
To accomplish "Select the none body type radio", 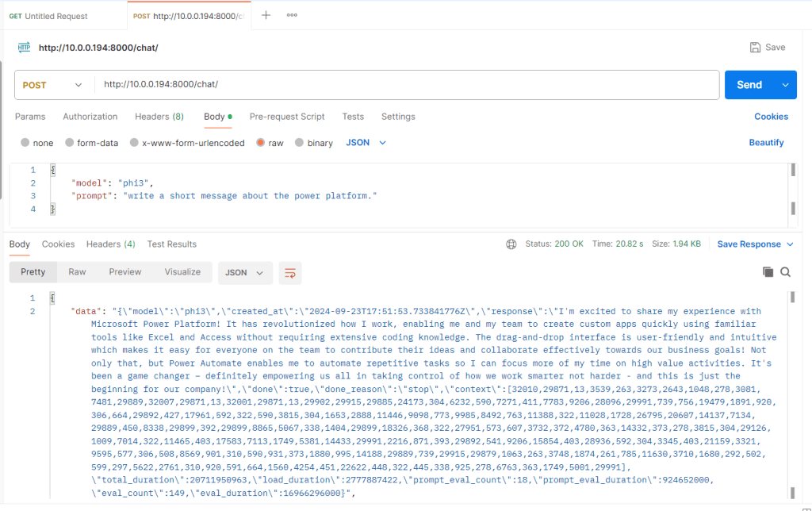I will [25, 143].
